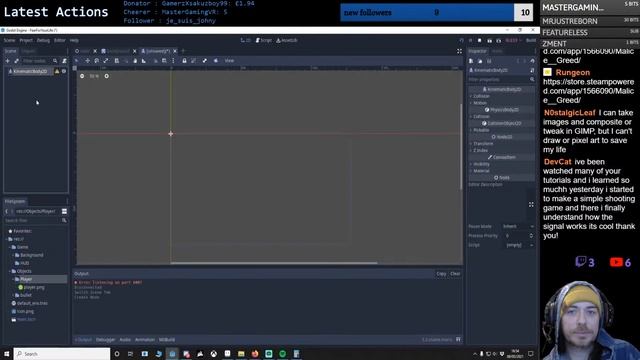Click the Clear output button
Screen dimensions: 640x360
pyautogui.click(x=455, y=274)
